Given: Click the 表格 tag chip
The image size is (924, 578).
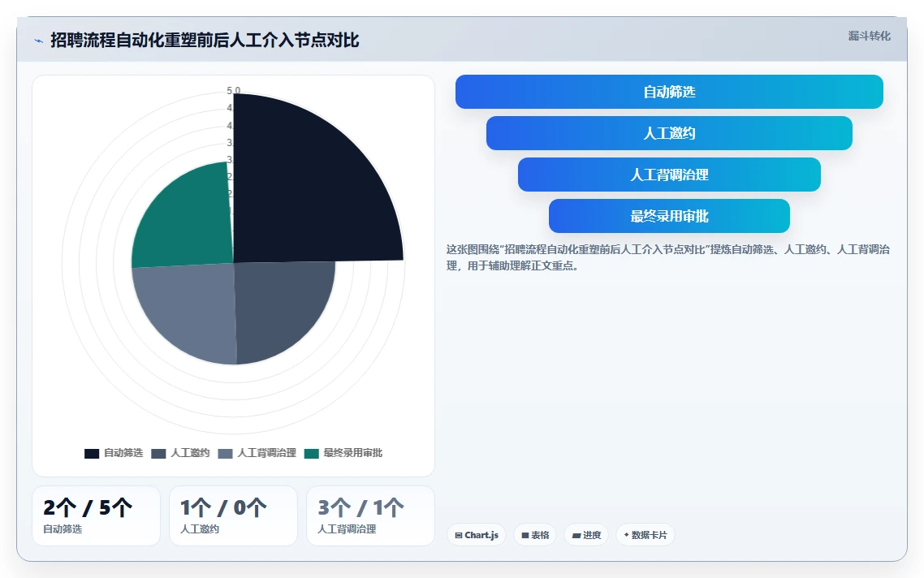Looking at the screenshot, I should pyautogui.click(x=534, y=535).
